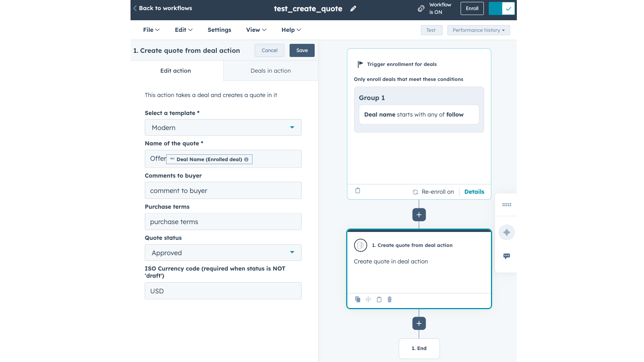Expand the Performance history dropdown

pos(478,30)
